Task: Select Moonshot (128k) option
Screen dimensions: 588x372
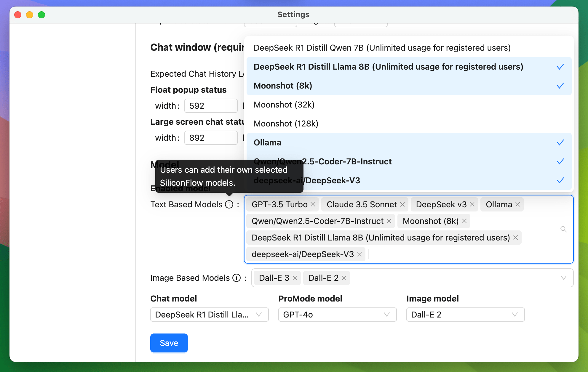Action: pyautogui.click(x=409, y=124)
